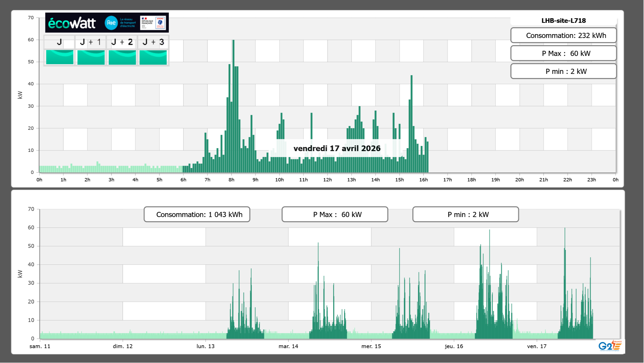Click the LHB-site-L718 site title
The image size is (644, 363).
coord(563,21)
